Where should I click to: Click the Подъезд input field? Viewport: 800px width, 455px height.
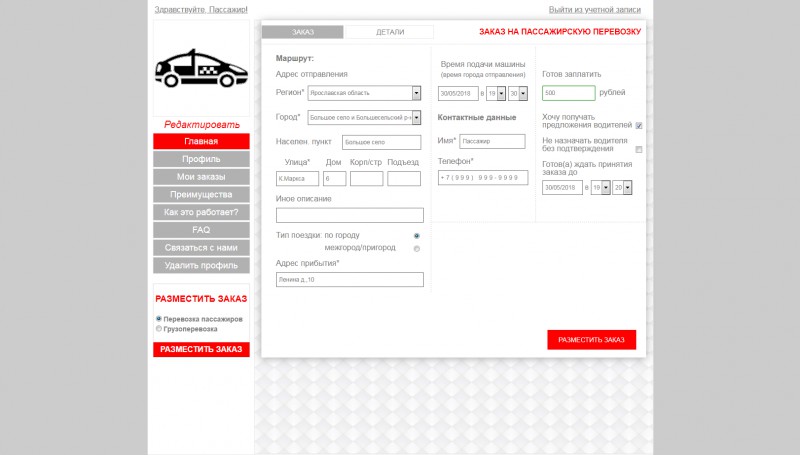click(404, 179)
